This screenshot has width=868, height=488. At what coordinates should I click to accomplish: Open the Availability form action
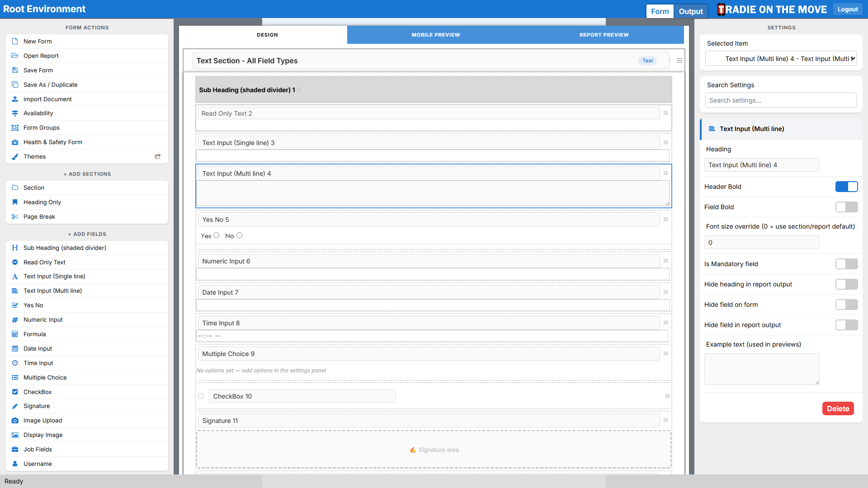click(x=87, y=113)
